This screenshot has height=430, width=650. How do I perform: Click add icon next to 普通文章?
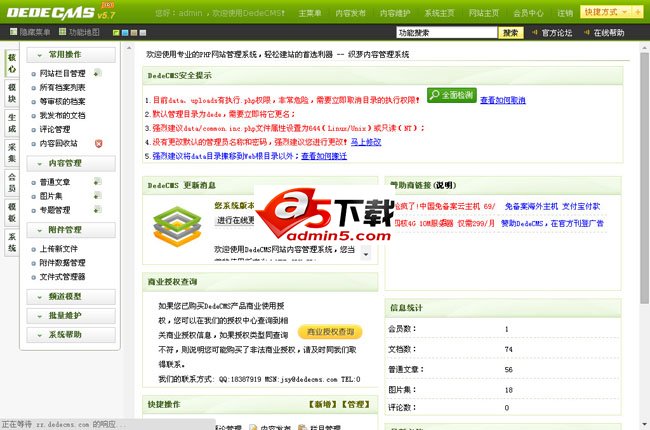[x=97, y=182]
